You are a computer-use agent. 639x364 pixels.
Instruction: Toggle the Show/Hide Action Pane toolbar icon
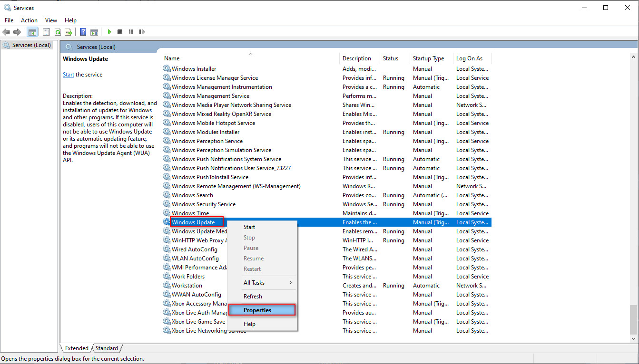[x=94, y=32]
